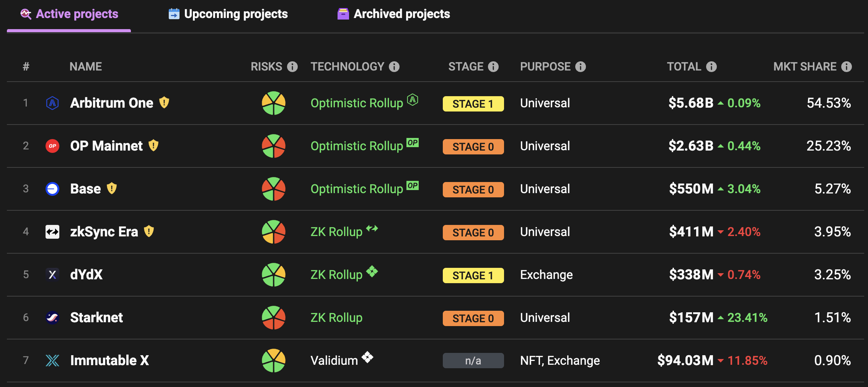Open the Starknet project link

96,318
